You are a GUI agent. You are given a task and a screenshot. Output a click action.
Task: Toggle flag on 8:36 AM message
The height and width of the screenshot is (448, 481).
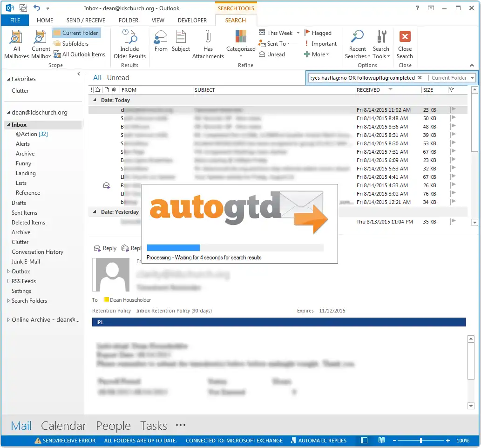(x=453, y=126)
